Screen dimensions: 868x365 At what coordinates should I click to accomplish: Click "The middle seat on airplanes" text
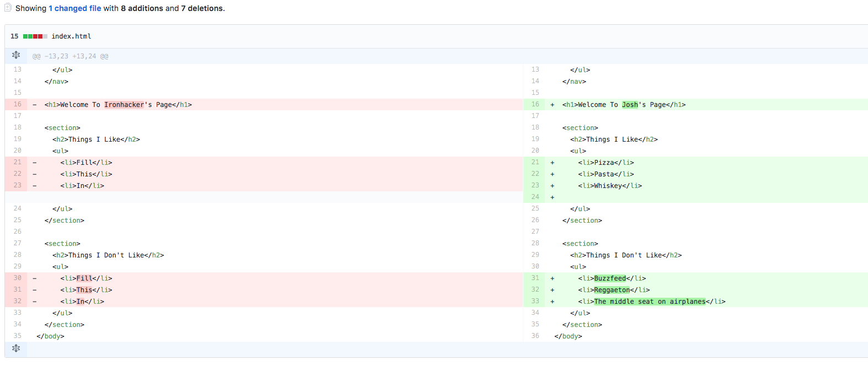pyautogui.click(x=650, y=302)
